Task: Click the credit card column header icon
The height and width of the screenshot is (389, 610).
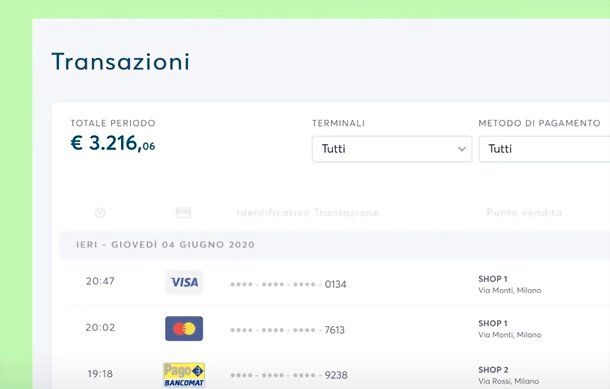Action: [x=184, y=213]
